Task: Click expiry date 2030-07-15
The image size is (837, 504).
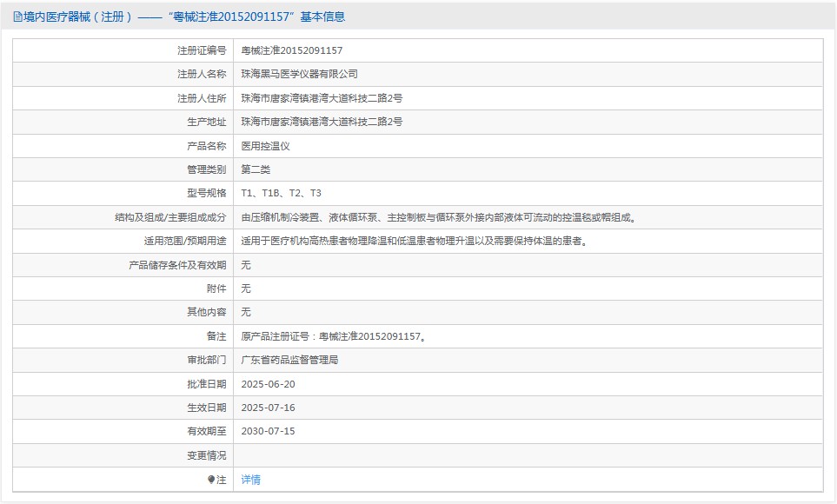Action: tap(268, 431)
